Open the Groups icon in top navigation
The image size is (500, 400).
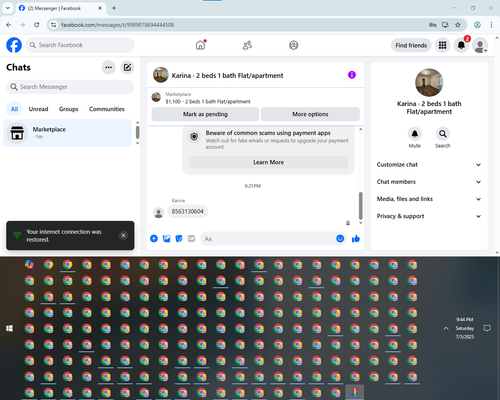click(x=294, y=45)
